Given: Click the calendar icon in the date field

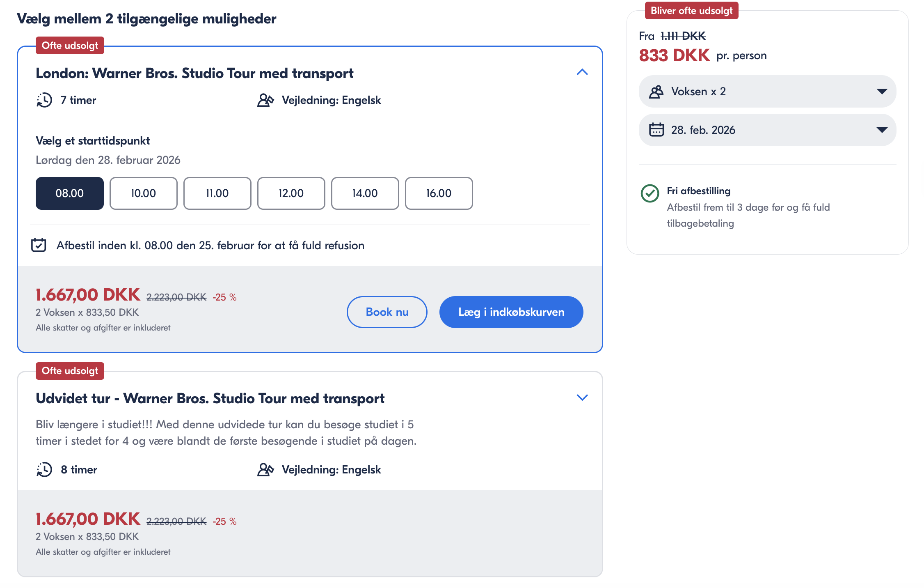Looking at the screenshot, I should click(x=656, y=130).
